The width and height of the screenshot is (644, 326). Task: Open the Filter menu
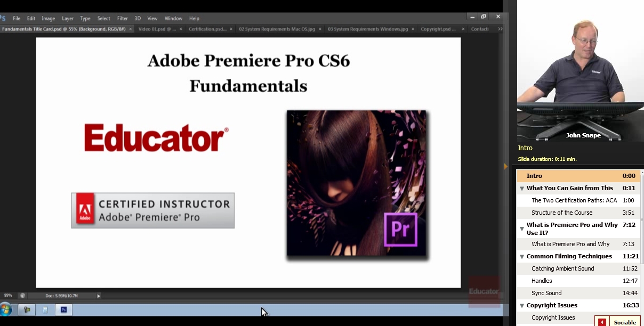click(122, 18)
